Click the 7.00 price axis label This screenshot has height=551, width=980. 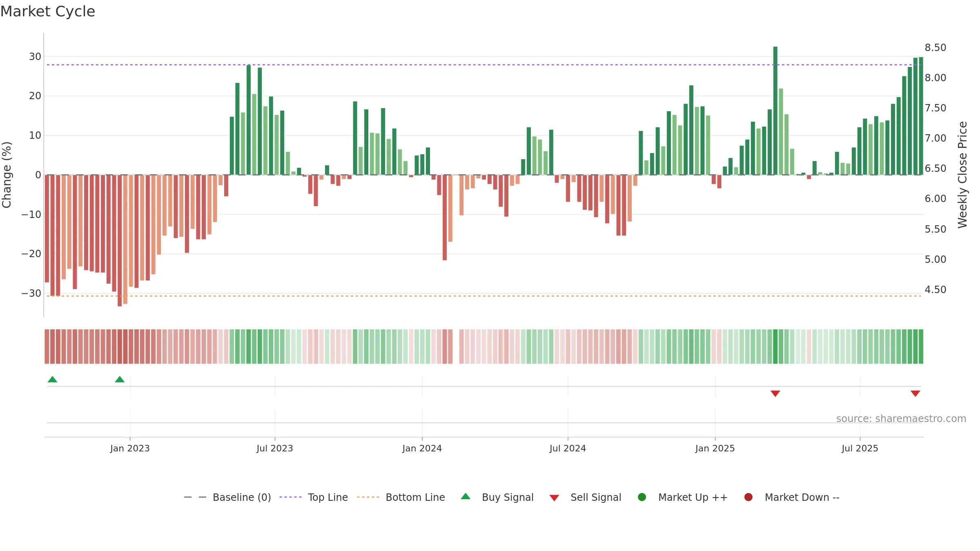[x=935, y=138]
